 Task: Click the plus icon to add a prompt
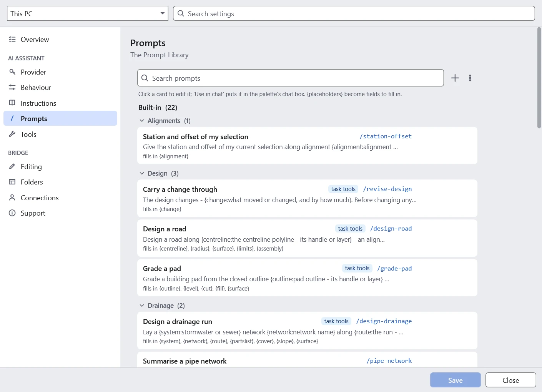455,78
